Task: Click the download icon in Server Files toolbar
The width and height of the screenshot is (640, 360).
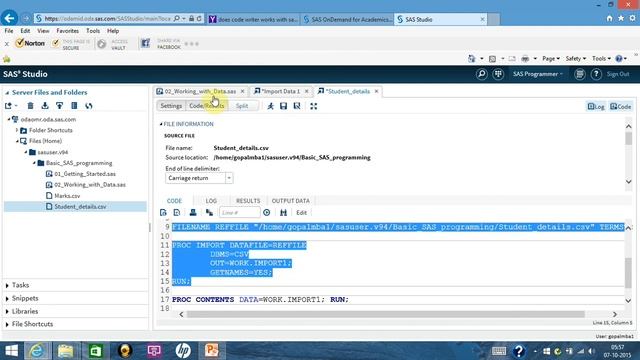Action: click(45, 106)
